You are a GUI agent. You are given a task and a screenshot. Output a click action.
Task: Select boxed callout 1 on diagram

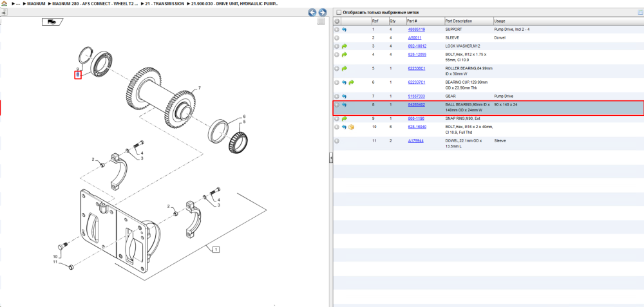(216, 248)
